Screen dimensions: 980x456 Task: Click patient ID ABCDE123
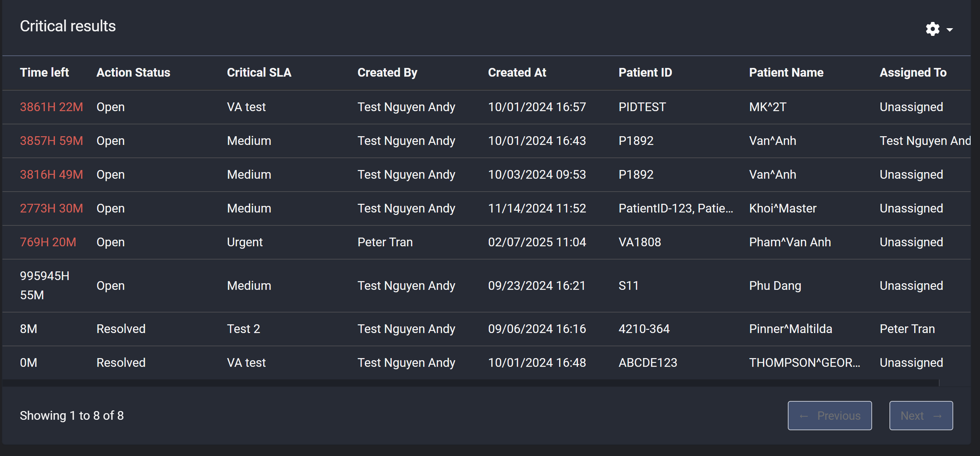point(648,363)
